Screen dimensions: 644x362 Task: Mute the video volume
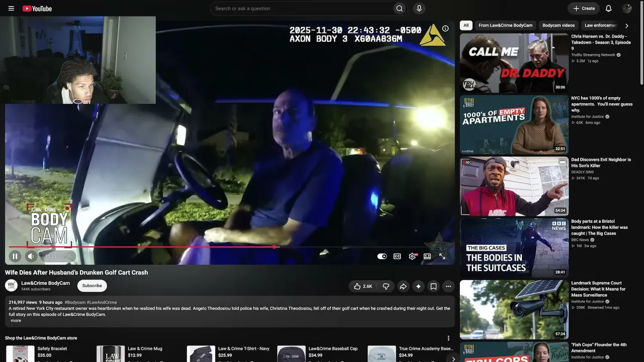click(x=31, y=256)
